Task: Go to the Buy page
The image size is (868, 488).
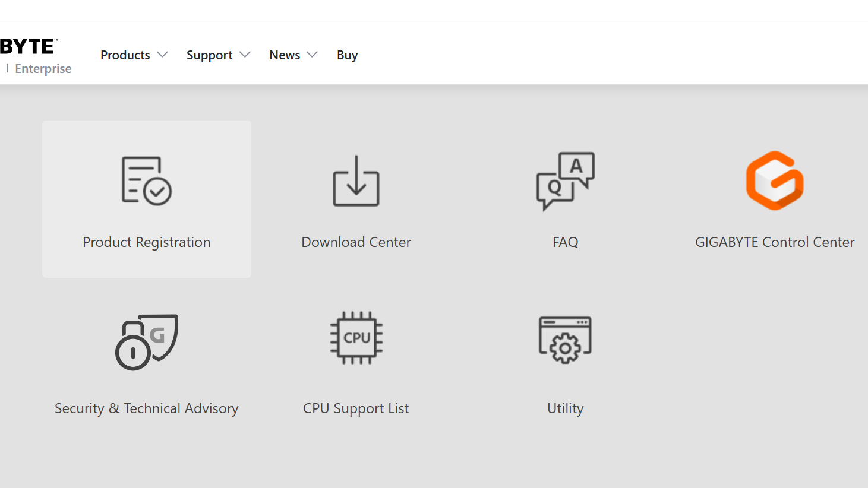Action: coord(348,55)
